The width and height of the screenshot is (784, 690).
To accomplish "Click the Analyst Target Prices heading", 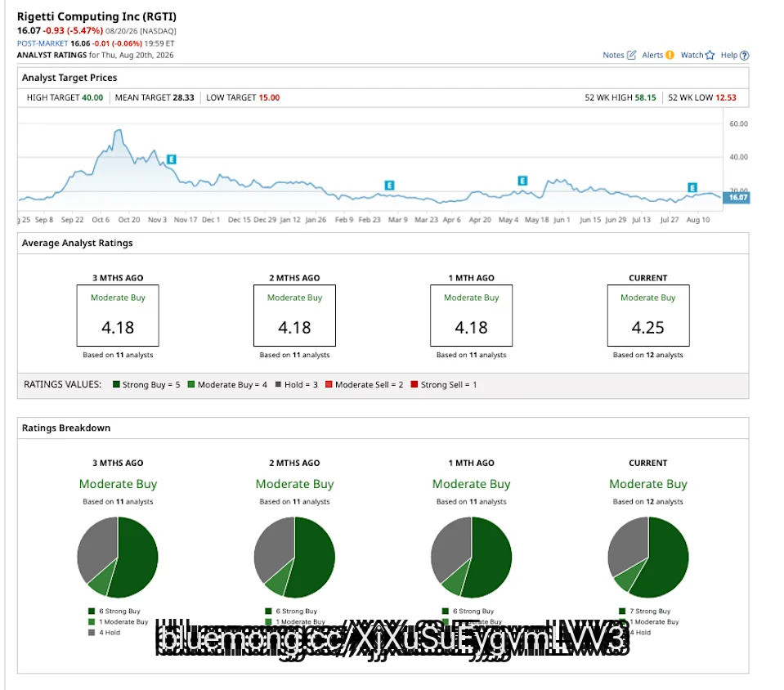I will pos(69,78).
